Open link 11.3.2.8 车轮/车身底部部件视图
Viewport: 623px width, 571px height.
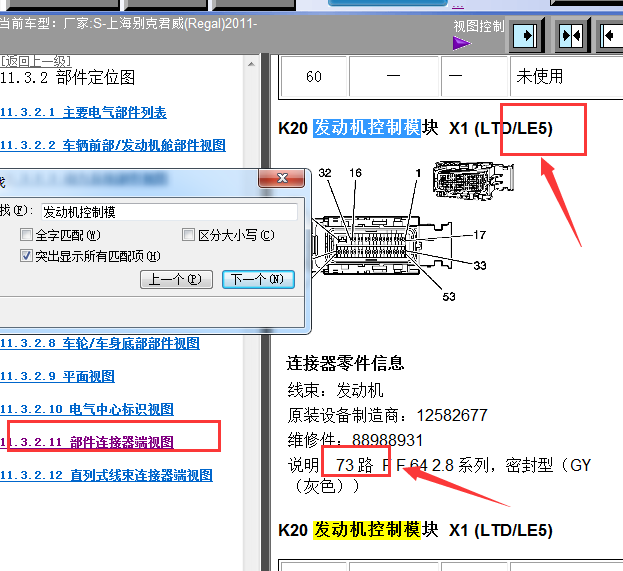pyautogui.click(x=100, y=343)
